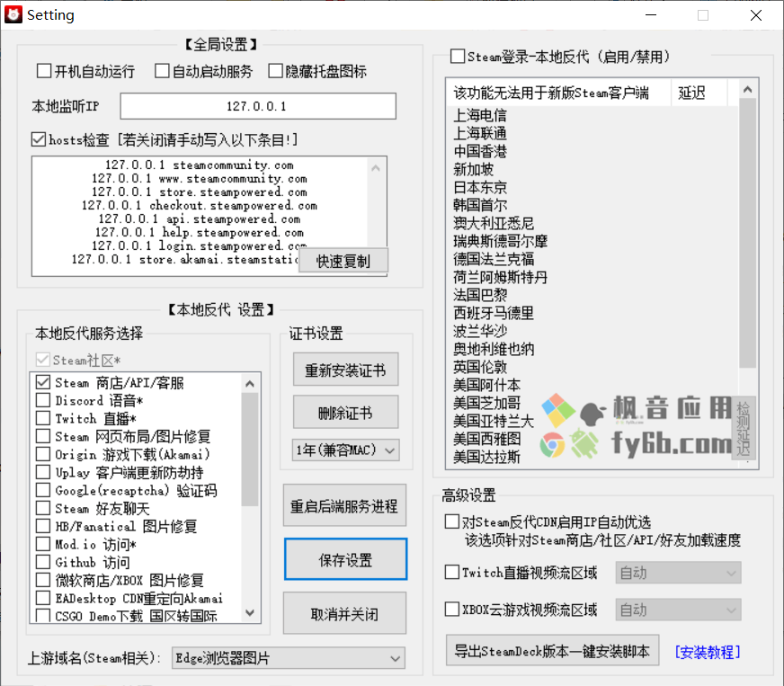Open the 上游域名 Edge浏览器图片 dropdown
The width and height of the screenshot is (784, 686).
click(288, 658)
